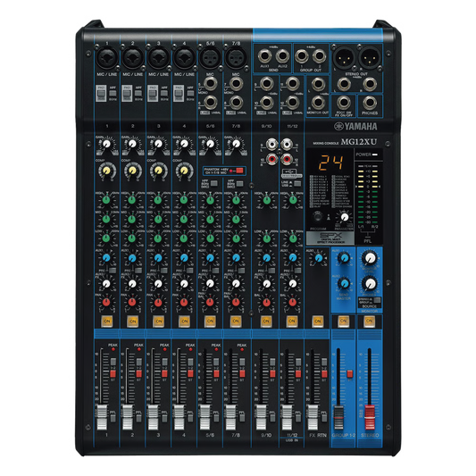
Task: Click the channel 4 LOW EQ knob
Action: click(x=184, y=238)
